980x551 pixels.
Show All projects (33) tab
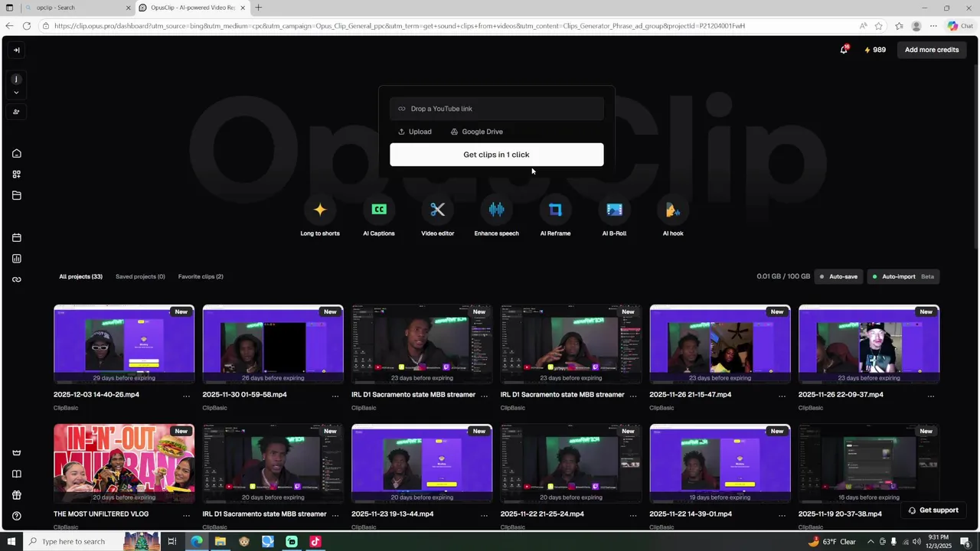80,276
